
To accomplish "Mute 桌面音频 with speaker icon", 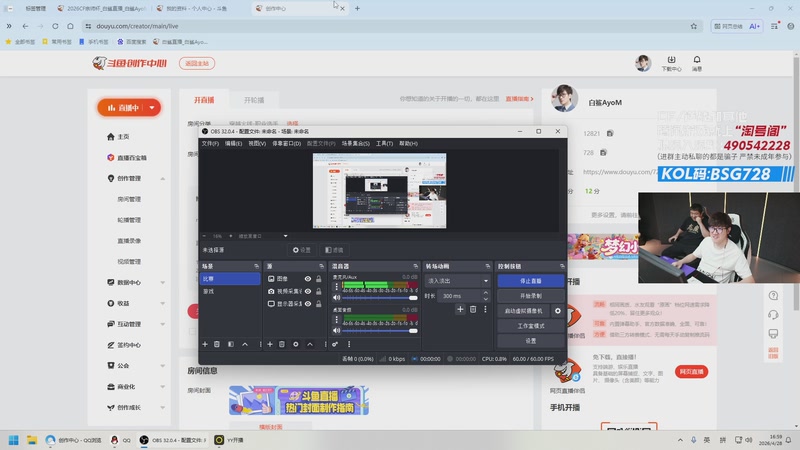I will click(x=336, y=331).
